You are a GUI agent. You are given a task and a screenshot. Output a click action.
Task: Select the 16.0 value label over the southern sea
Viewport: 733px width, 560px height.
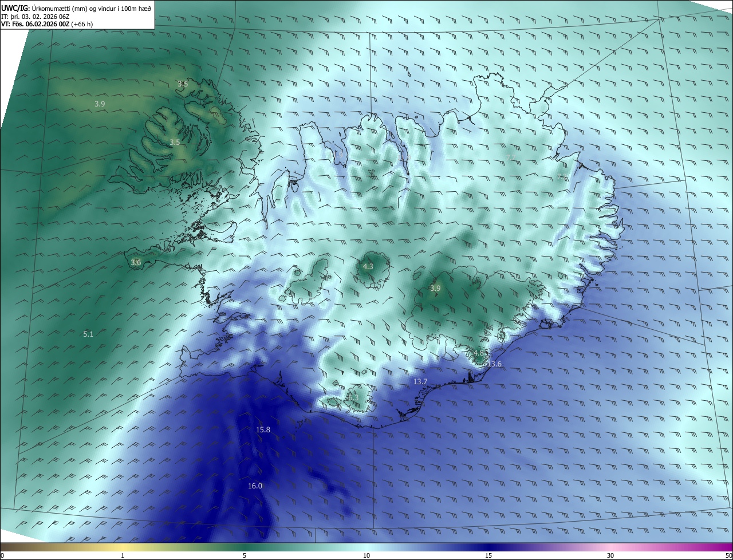pos(255,486)
